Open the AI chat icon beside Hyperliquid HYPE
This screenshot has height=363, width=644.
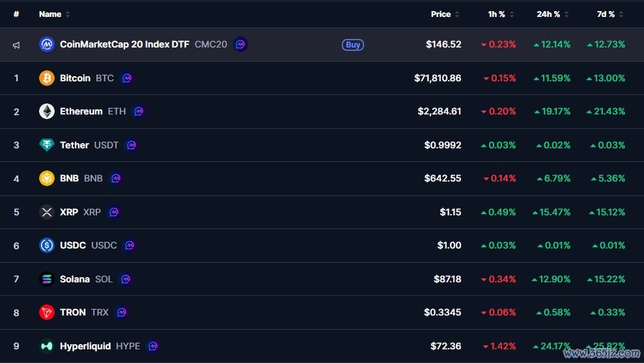tap(153, 346)
